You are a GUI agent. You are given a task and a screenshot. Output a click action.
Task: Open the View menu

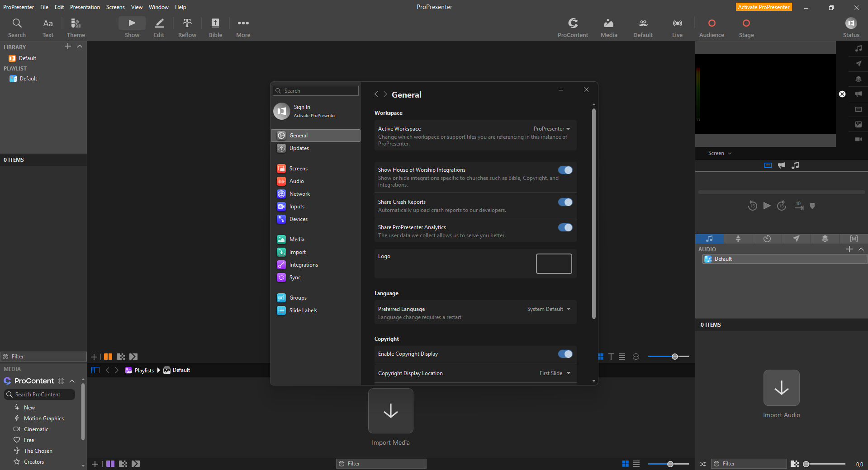pyautogui.click(x=137, y=7)
